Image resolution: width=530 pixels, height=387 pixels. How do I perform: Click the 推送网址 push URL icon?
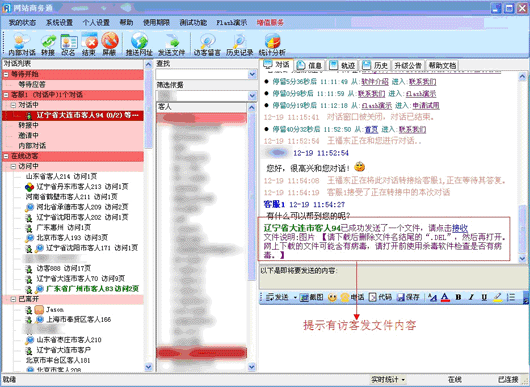(139, 44)
